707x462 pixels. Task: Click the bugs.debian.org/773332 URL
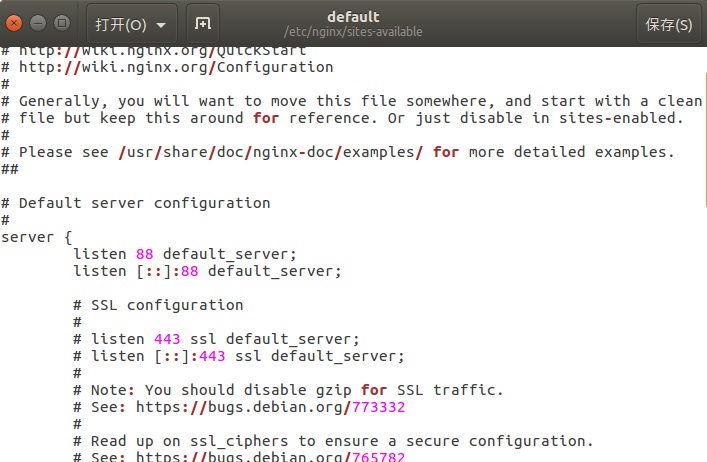[271, 407]
